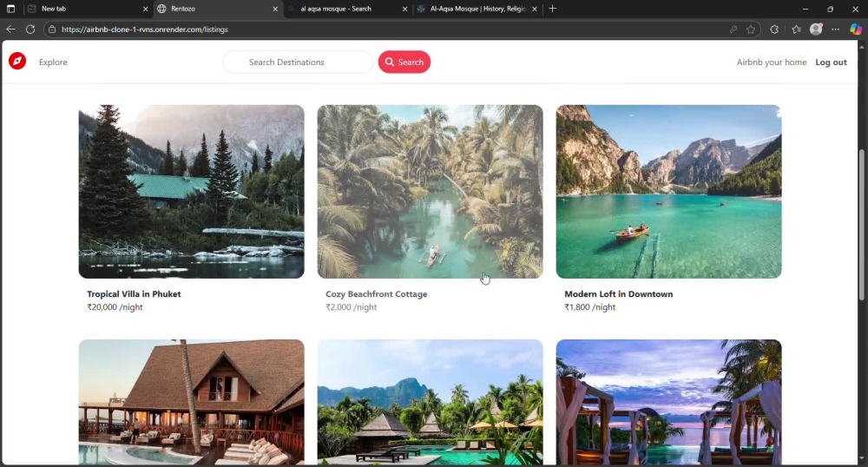Close the New tab browser tab

pos(146,9)
